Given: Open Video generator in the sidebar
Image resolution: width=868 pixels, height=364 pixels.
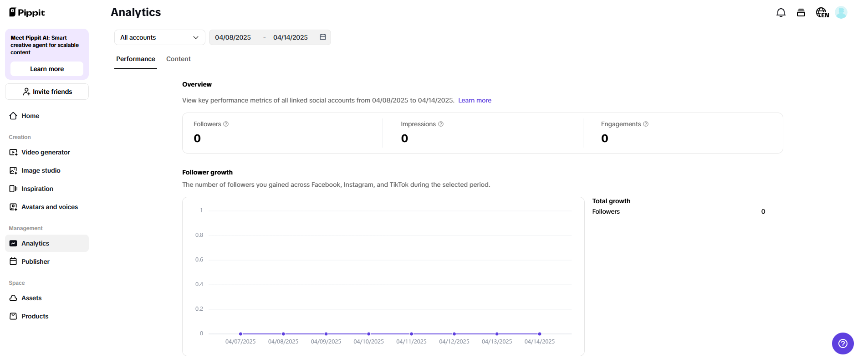Looking at the screenshot, I should coord(47,152).
